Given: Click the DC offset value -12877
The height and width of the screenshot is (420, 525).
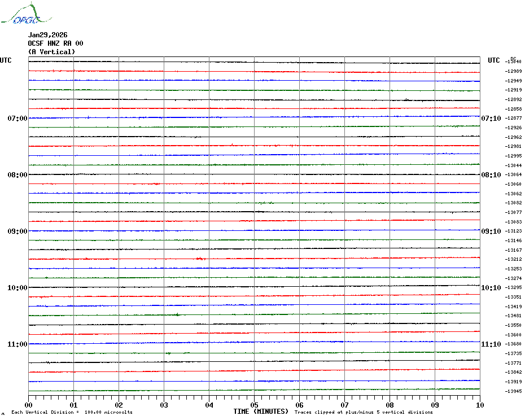Looking at the screenshot, I should (513, 118).
